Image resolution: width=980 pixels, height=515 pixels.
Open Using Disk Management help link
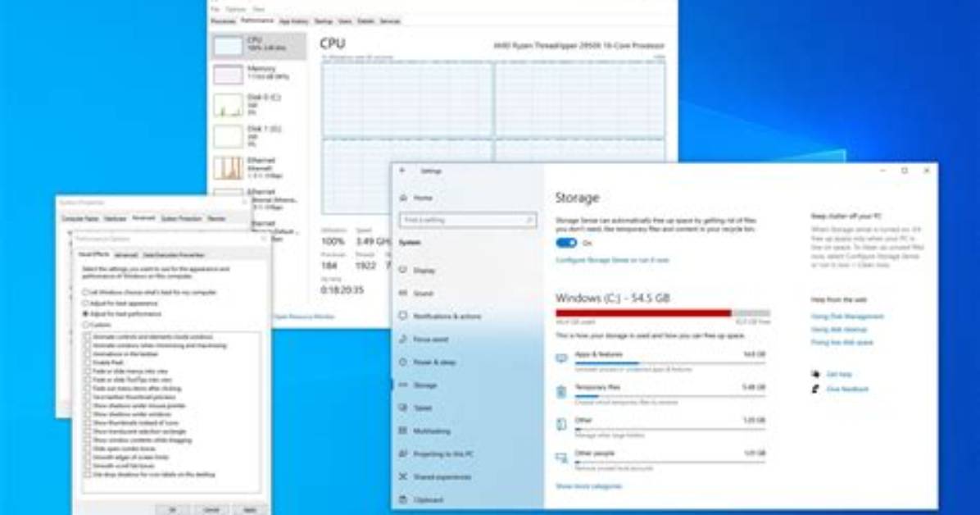pos(847,316)
